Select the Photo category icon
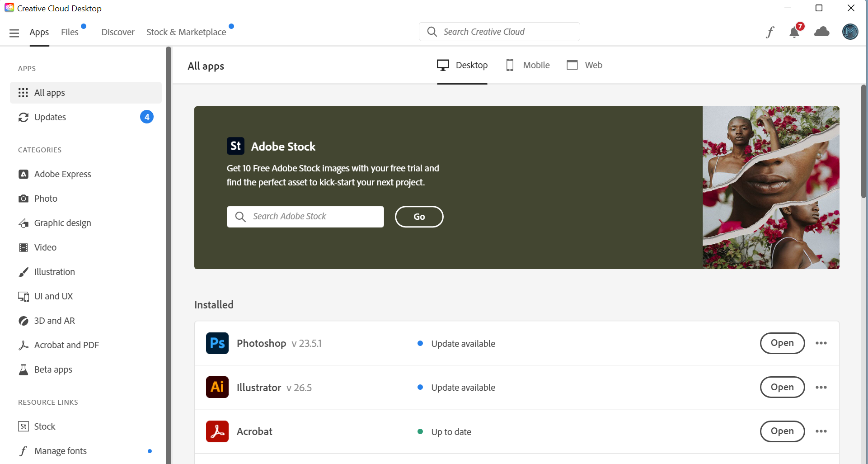The height and width of the screenshot is (464, 868). coord(23,198)
